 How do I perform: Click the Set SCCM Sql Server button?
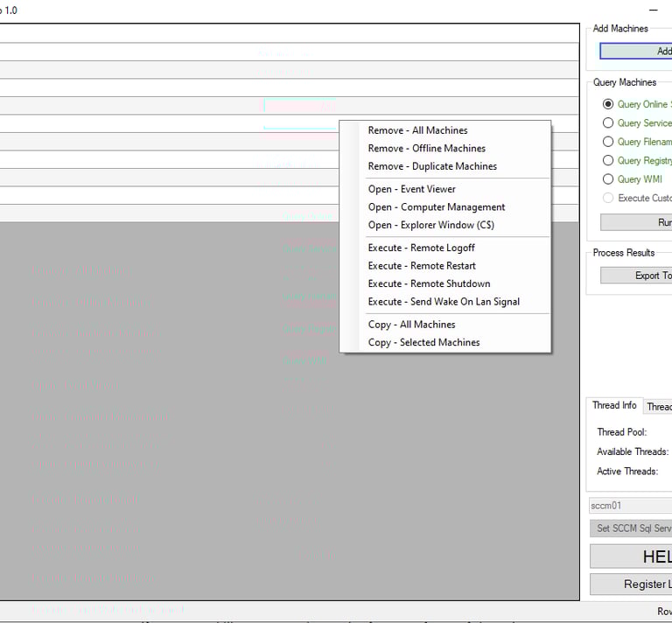(631, 528)
